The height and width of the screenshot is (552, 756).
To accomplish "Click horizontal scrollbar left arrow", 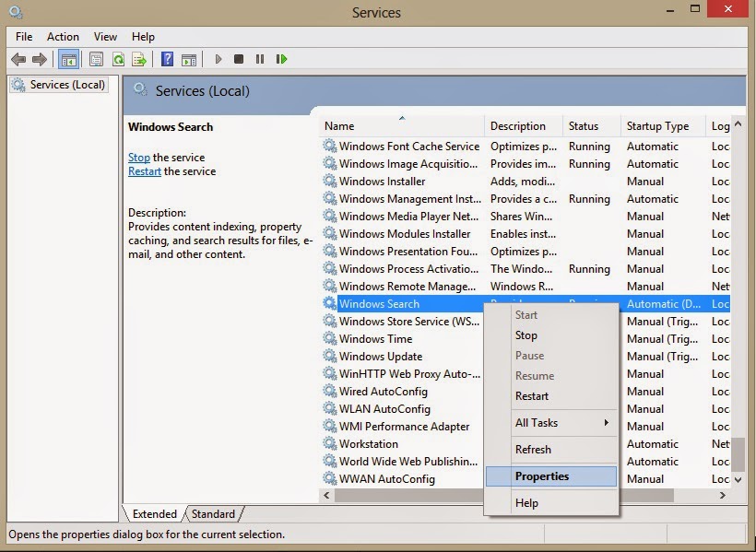I will pyautogui.click(x=327, y=495).
